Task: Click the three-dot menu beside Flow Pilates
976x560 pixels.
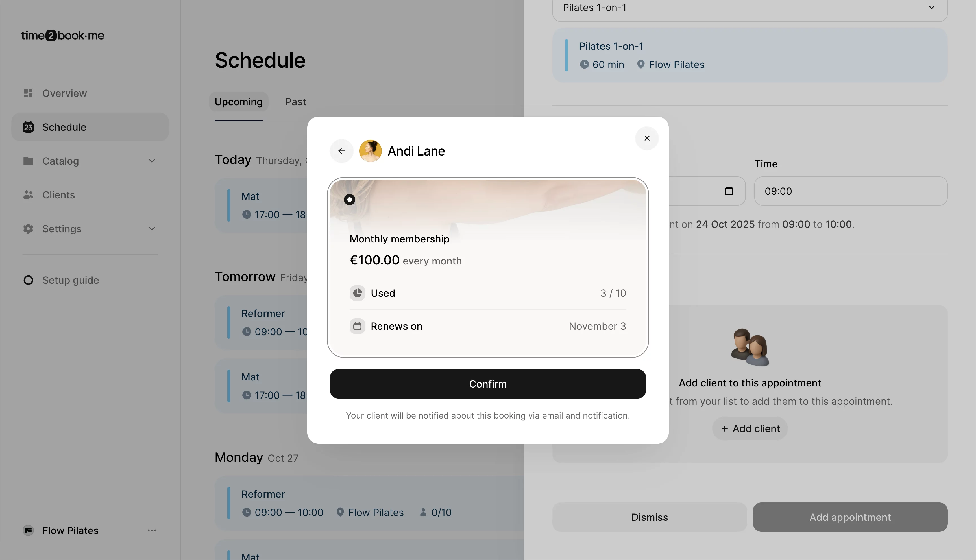Action: pyautogui.click(x=152, y=530)
